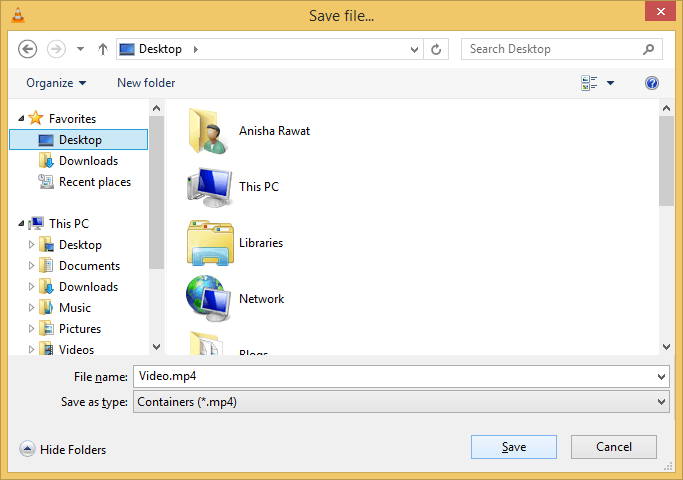Click the Pictures folder icon in tree
Viewport: 683px width, 480px height.
[46, 328]
